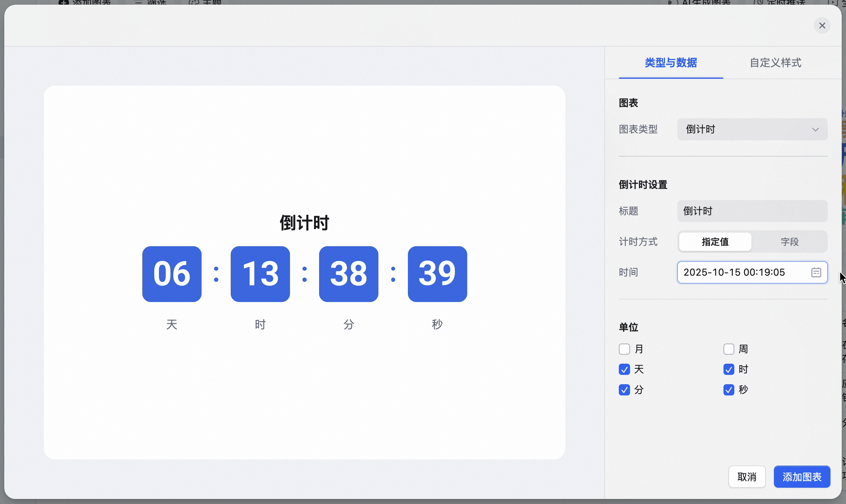Uncheck the 天 unit checkbox
846x504 pixels.
(624, 369)
